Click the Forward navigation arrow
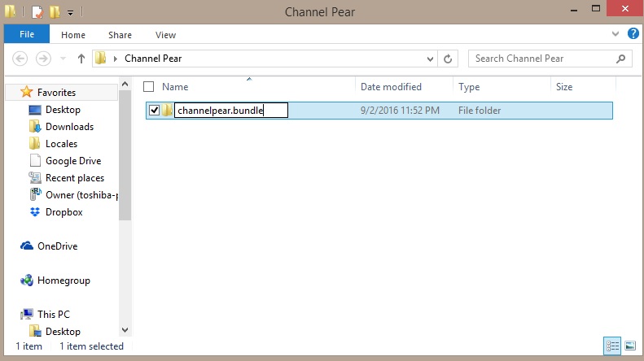This screenshot has width=644, height=361. click(44, 59)
